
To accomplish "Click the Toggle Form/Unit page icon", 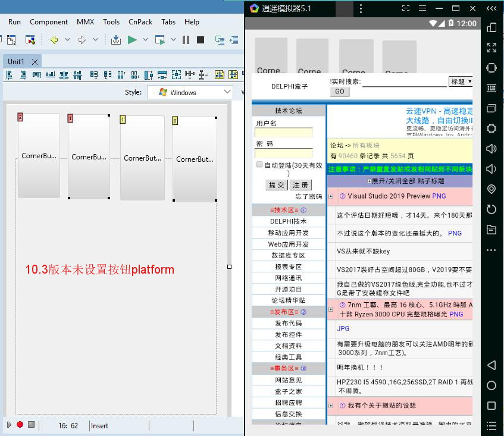I will 11,40.
